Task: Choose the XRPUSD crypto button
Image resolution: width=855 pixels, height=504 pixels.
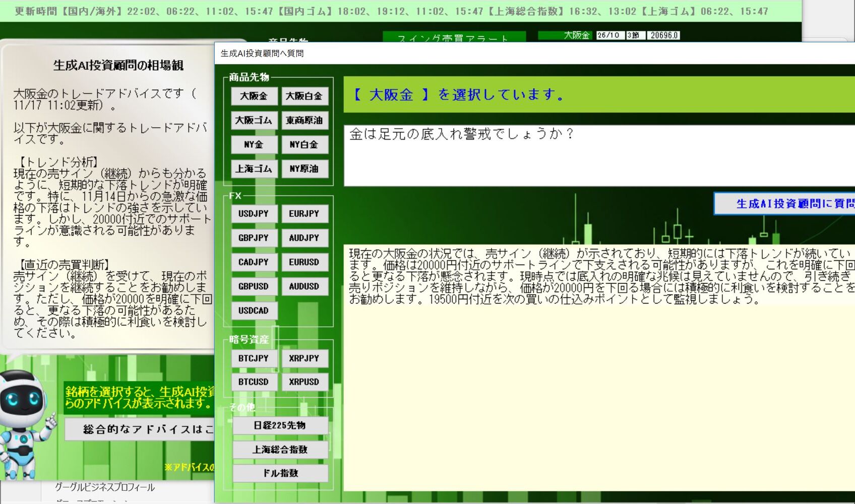Action: point(304,382)
